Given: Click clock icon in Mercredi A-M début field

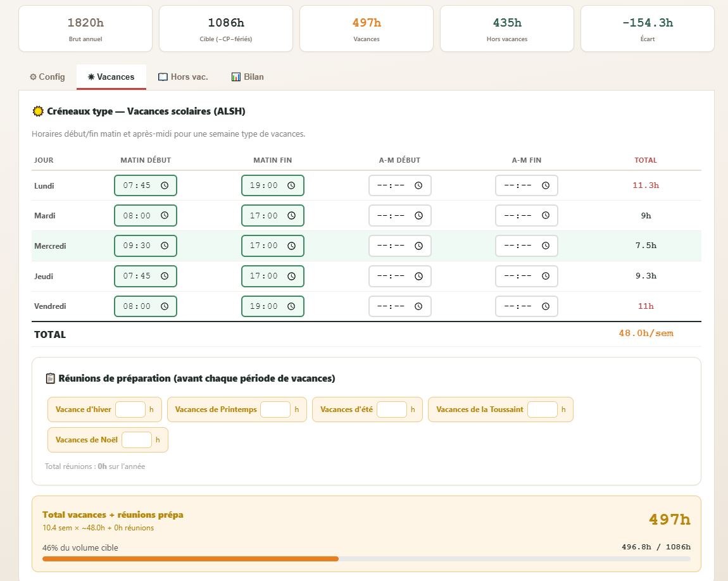Looking at the screenshot, I should pyautogui.click(x=418, y=246).
